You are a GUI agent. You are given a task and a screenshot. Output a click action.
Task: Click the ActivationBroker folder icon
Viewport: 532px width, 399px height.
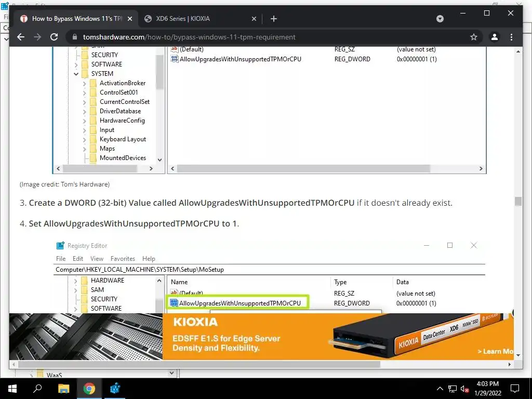click(x=94, y=83)
